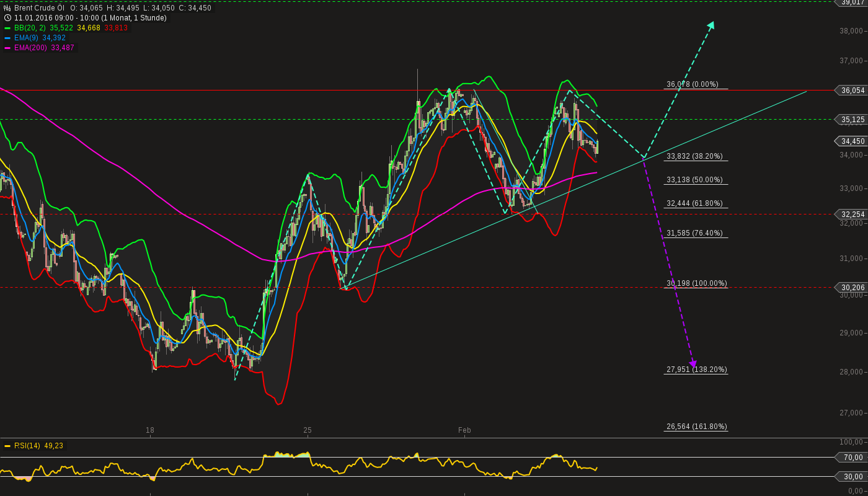Click the Fibonacci label 31,585 (76.40%)
868x496 pixels.
pyautogui.click(x=694, y=233)
